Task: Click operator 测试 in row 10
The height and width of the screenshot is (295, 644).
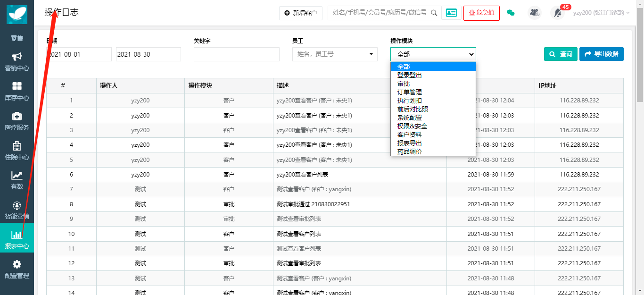Action: click(140, 234)
